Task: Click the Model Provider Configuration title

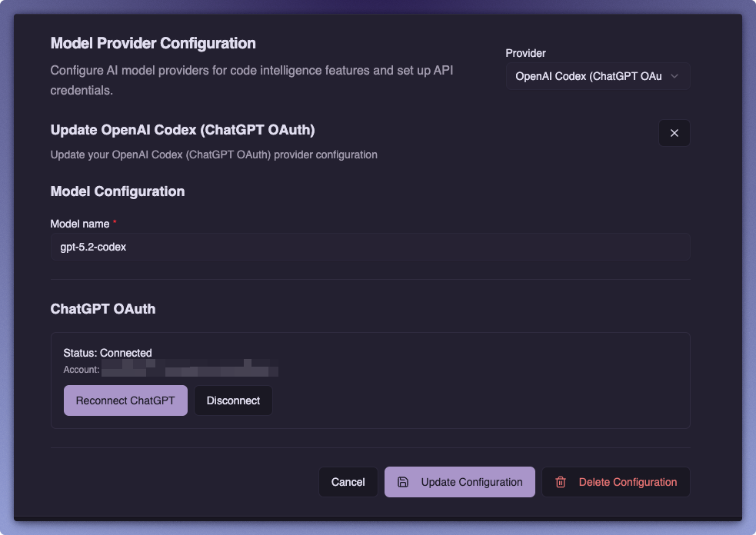Action: (153, 43)
